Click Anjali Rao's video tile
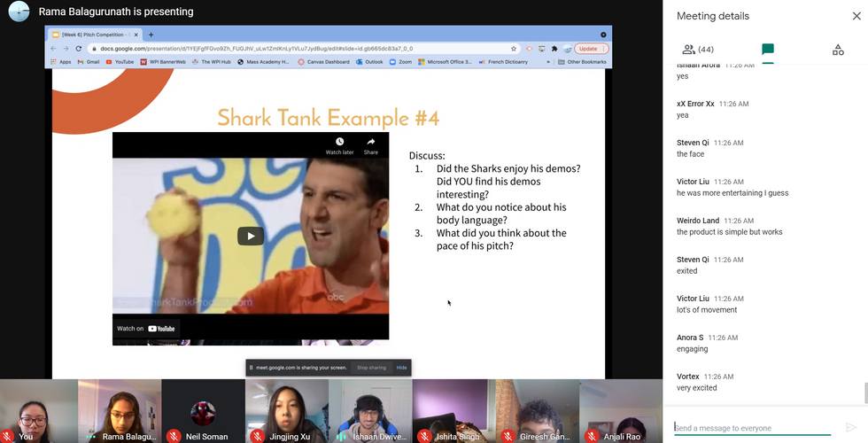The height and width of the screenshot is (443, 868). coord(621,411)
